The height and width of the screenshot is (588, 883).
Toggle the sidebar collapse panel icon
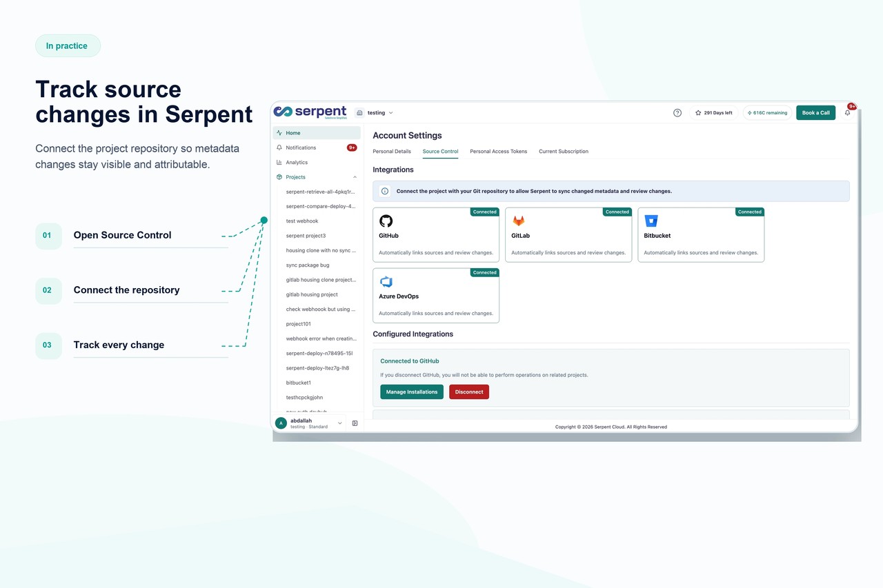pos(355,423)
